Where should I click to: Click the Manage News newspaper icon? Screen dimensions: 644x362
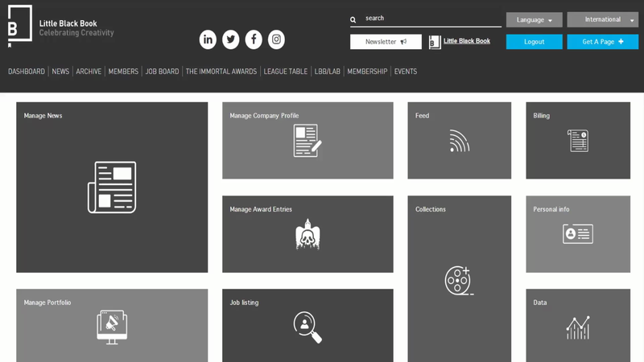coord(112,187)
